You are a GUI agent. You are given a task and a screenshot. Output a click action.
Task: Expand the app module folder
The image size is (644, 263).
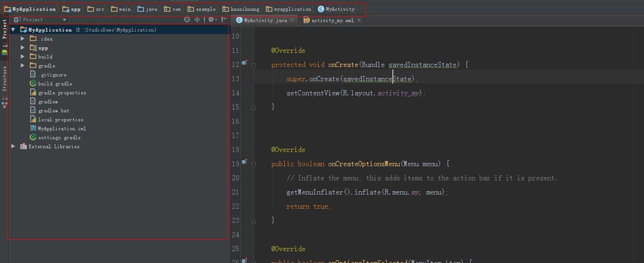pyautogui.click(x=23, y=48)
